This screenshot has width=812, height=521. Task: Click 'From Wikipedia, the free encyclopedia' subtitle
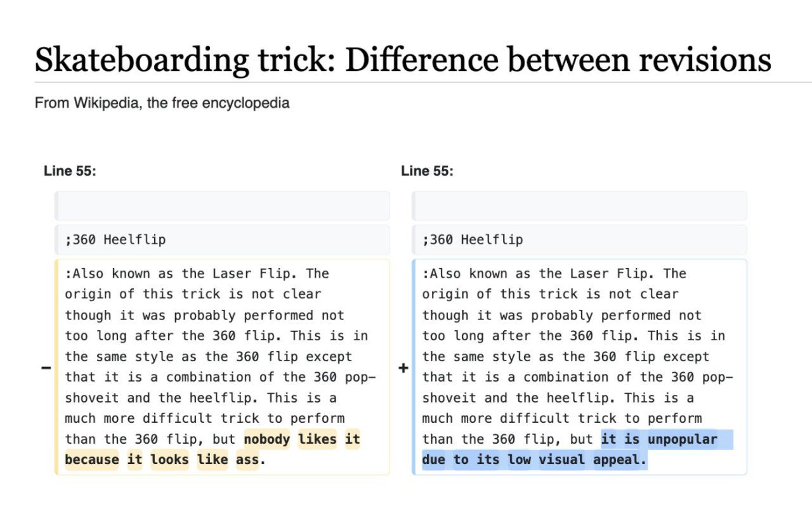[162, 103]
